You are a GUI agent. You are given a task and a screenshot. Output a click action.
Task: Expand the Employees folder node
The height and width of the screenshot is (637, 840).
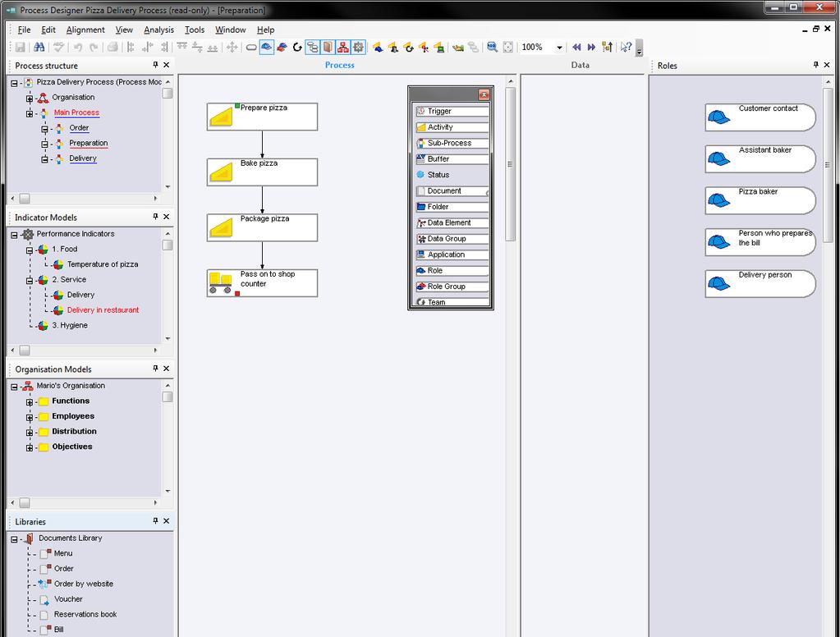pos(30,417)
